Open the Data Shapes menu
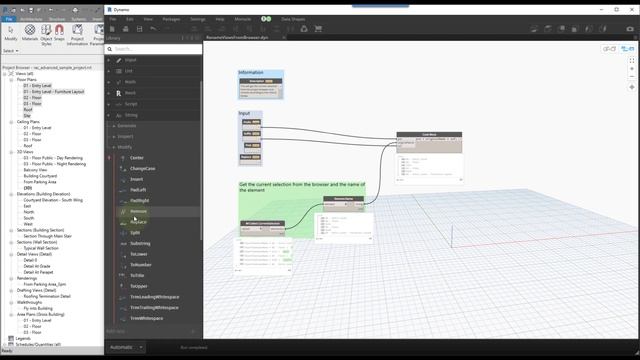 293,19
